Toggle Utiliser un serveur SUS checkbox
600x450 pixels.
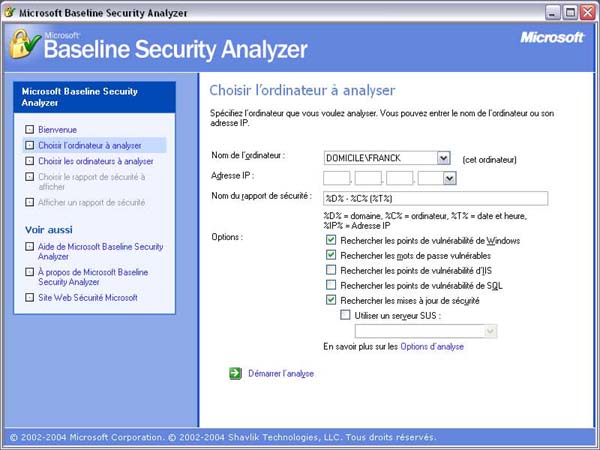[x=346, y=315]
